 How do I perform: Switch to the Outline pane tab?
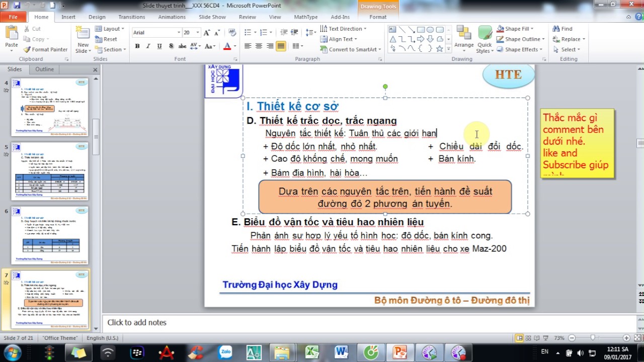tap(45, 69)
